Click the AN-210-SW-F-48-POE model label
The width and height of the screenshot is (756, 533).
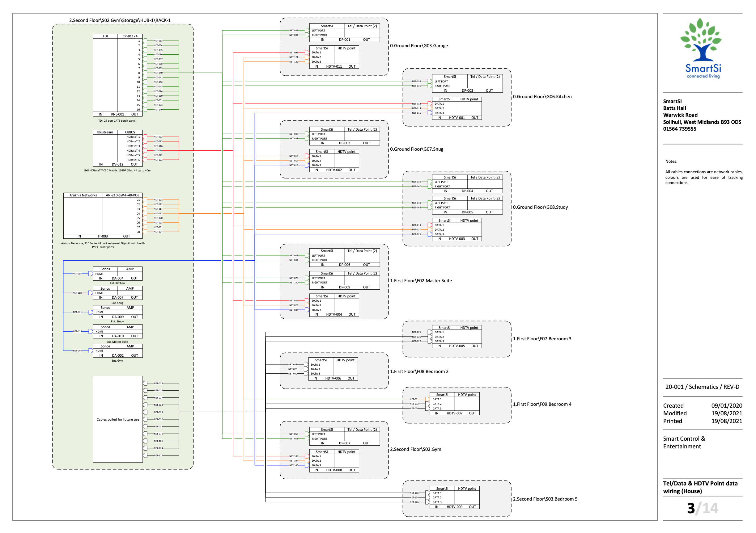122,195
